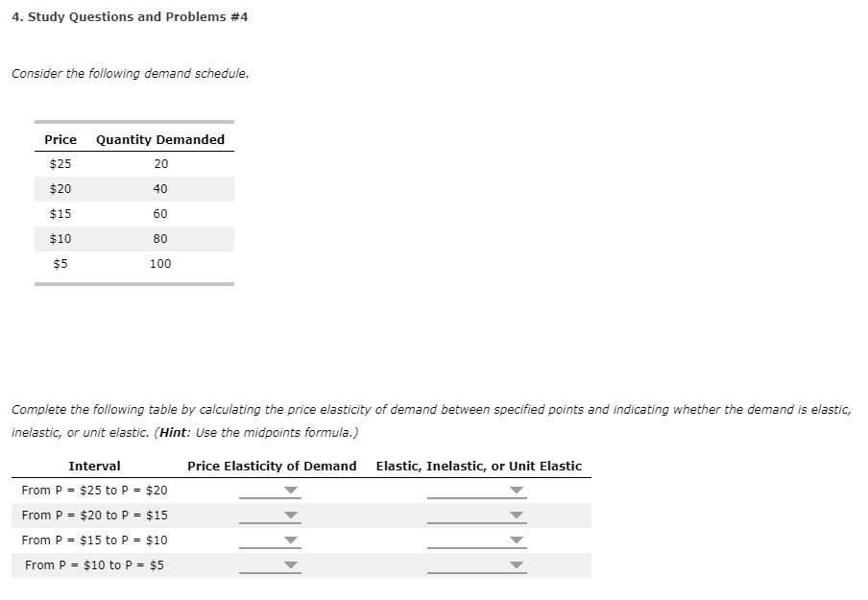
Task: Click the quantity value 60 in the schedule
Action: point(159,213)
